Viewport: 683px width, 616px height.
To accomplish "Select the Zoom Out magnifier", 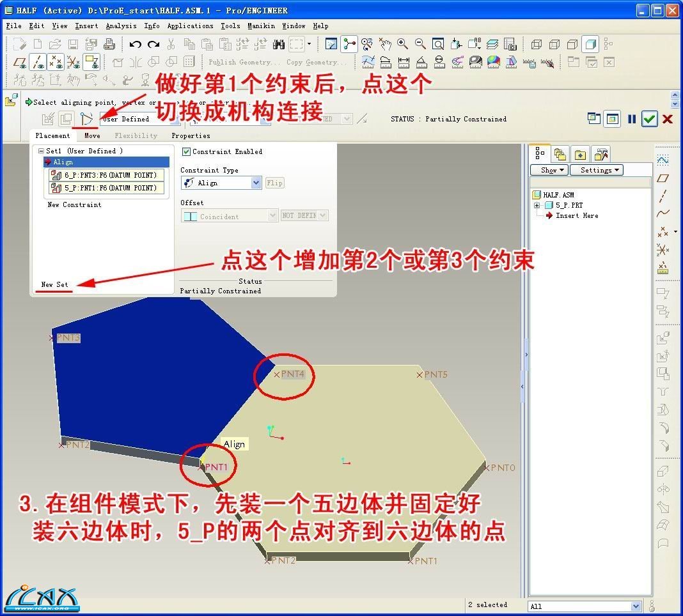I will (x=420, y=44).
